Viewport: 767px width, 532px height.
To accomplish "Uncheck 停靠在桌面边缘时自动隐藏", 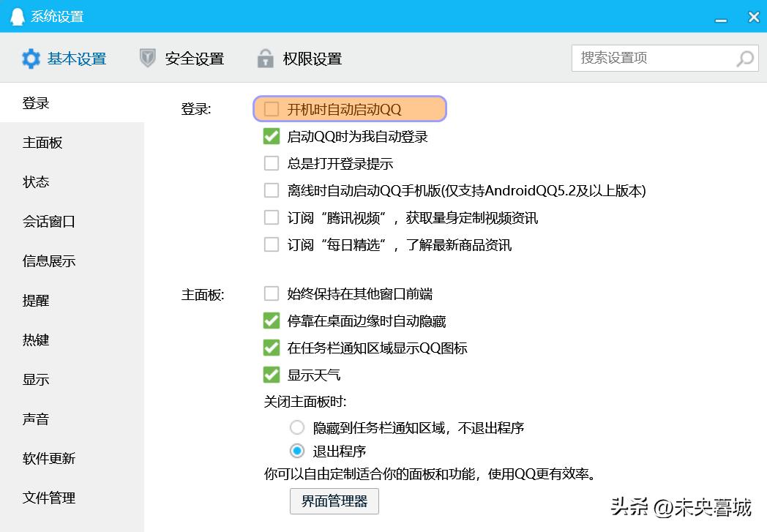I will tap(271, 321).
